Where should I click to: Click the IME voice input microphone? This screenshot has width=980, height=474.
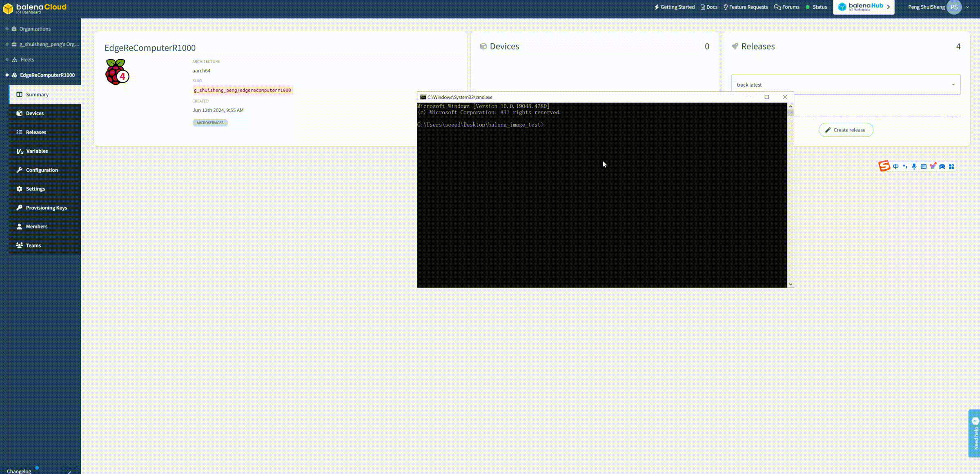(914, 167)
